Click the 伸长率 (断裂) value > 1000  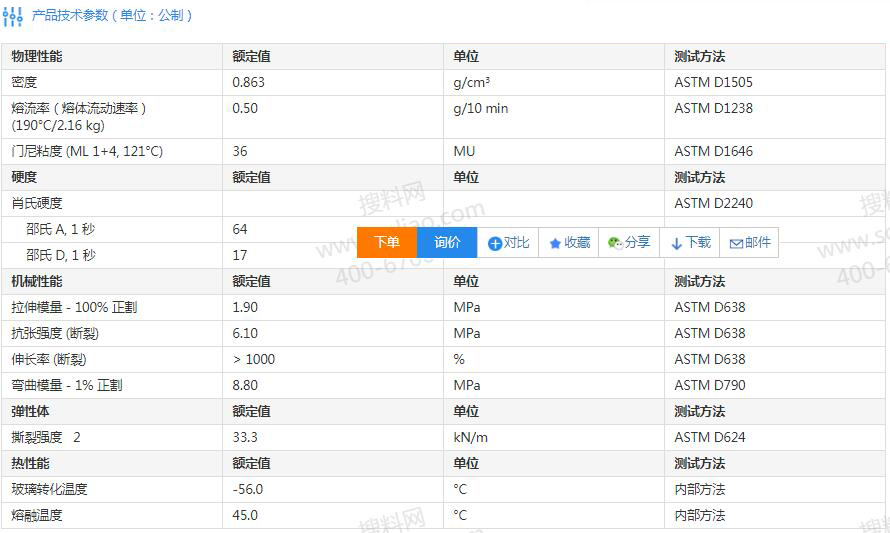point(253,360)
